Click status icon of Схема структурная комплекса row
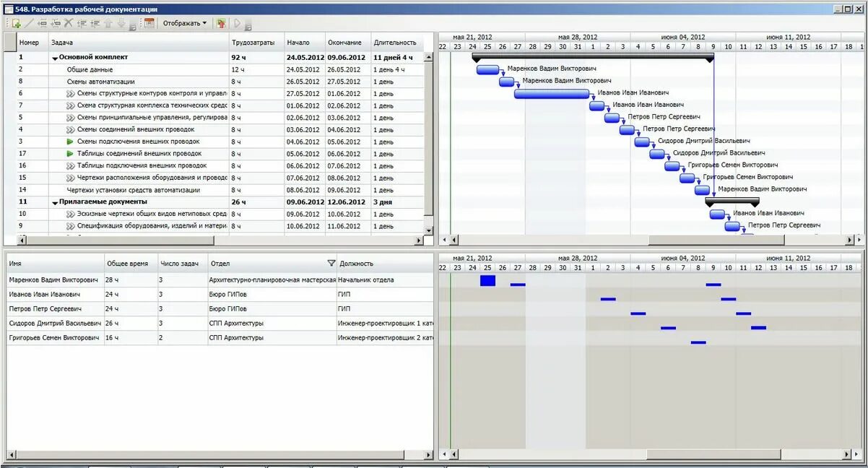This screenshot has height=468, width=868. tap(70, 105)
